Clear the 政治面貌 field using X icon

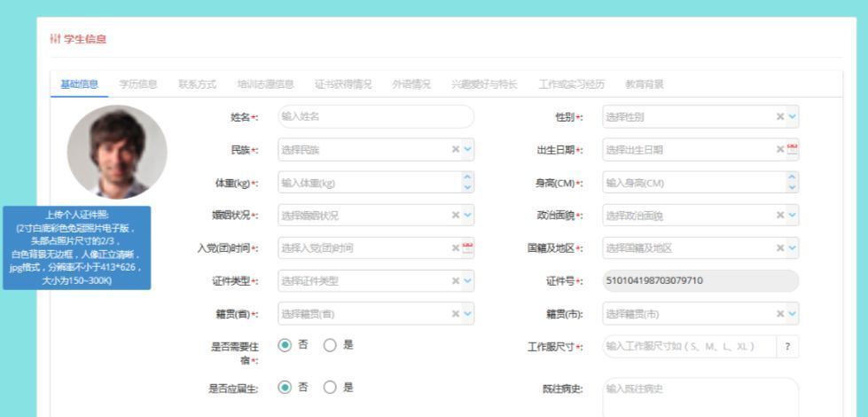(x=780, y=216)
